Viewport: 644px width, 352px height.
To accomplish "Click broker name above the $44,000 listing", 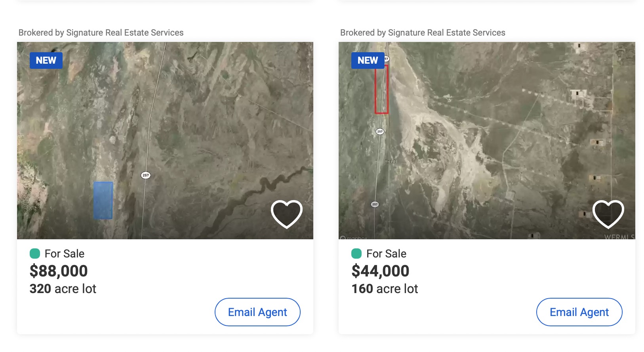I will [423, 32].
